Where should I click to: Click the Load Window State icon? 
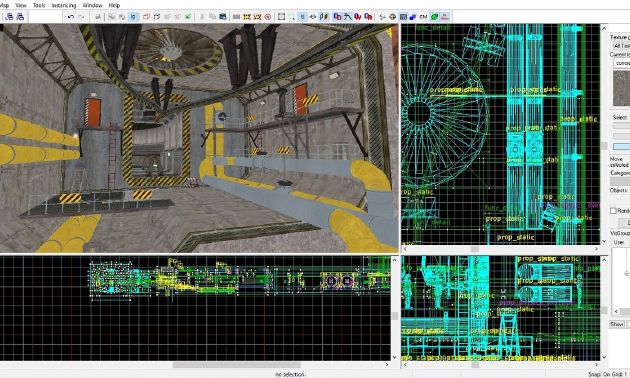[x=10, y=17]
